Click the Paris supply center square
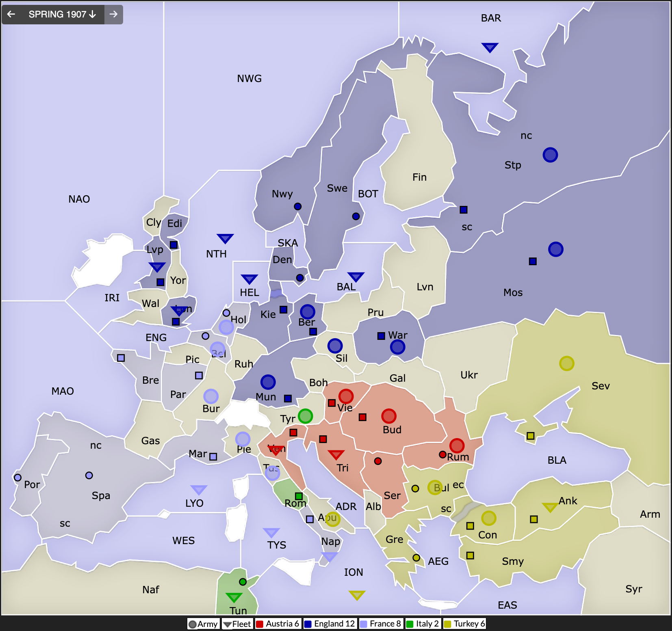The height and width of the screenshot is (631, 672). [x=199, y=375]
